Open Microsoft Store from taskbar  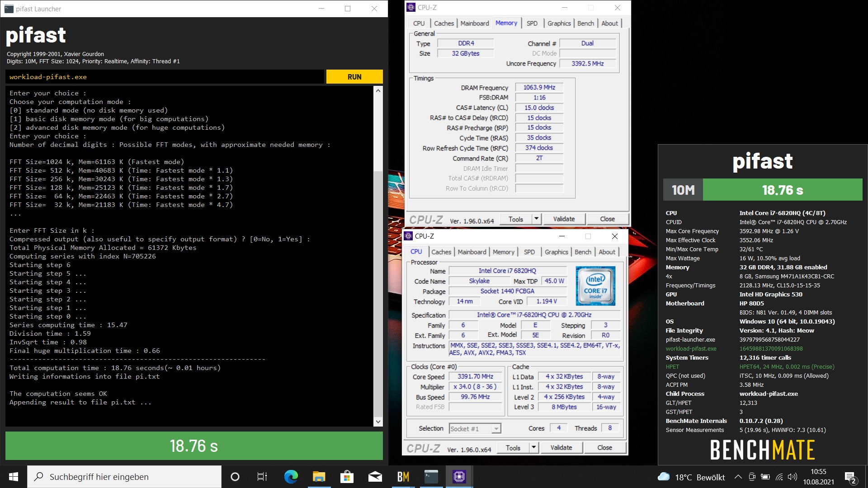pos(347,477)
